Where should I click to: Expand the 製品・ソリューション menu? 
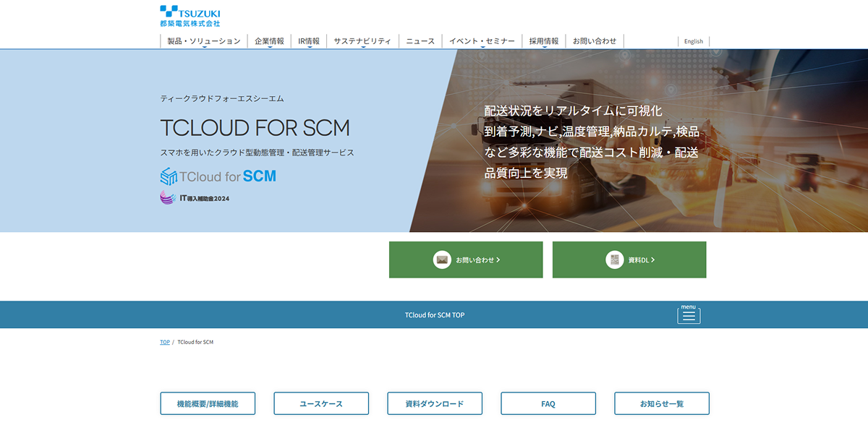click(x=203, y=41)
